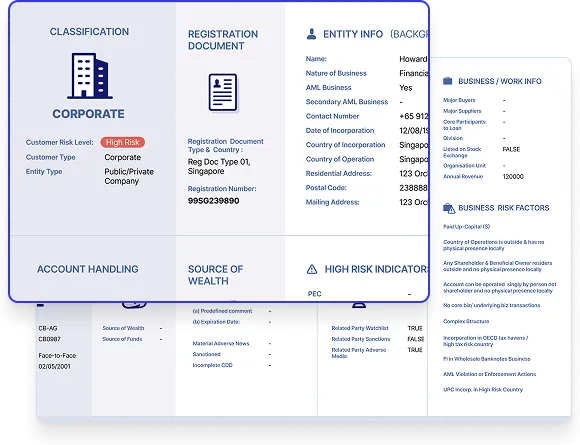Select the Source of Wealth heading
The height and width of the screenshot is (445, 580).
click(215, 275)
